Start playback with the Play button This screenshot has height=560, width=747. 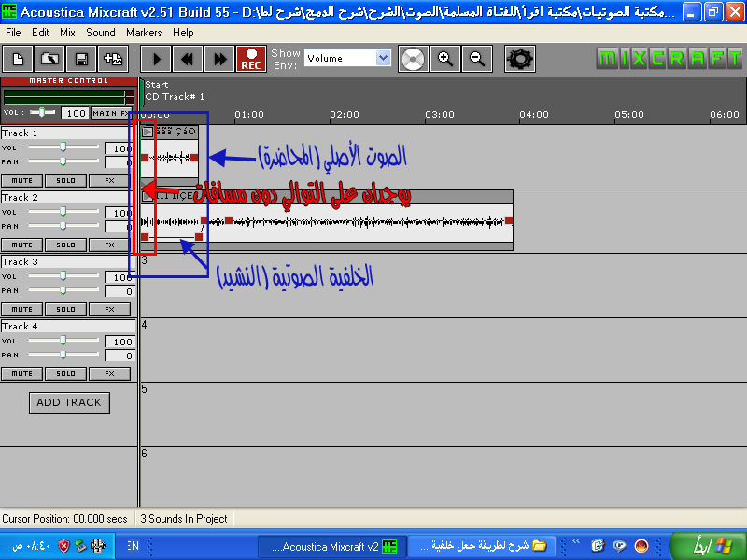[x=156, y=59]
